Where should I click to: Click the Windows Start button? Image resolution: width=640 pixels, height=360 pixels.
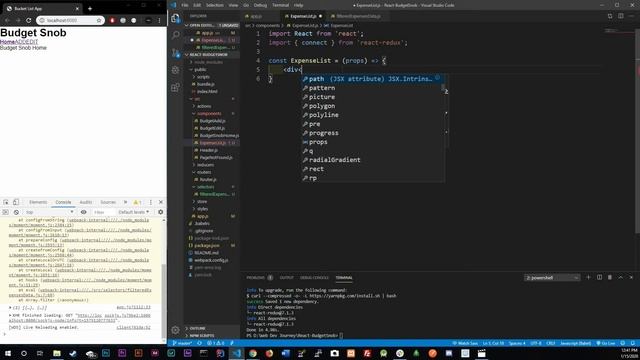coord(7,353)
